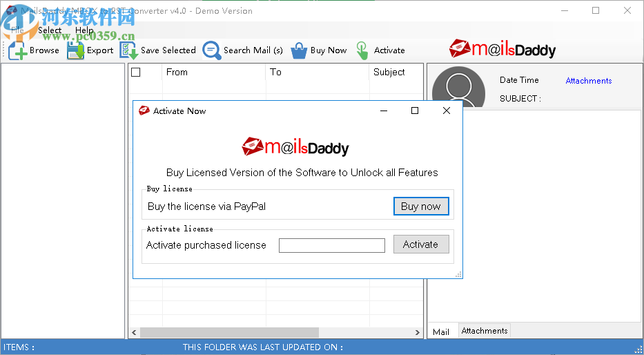Click the 'SUBJECT :' label in preview
Image resolution: width=644 pixels, height=355 pixels.
(x=520, y=99)
